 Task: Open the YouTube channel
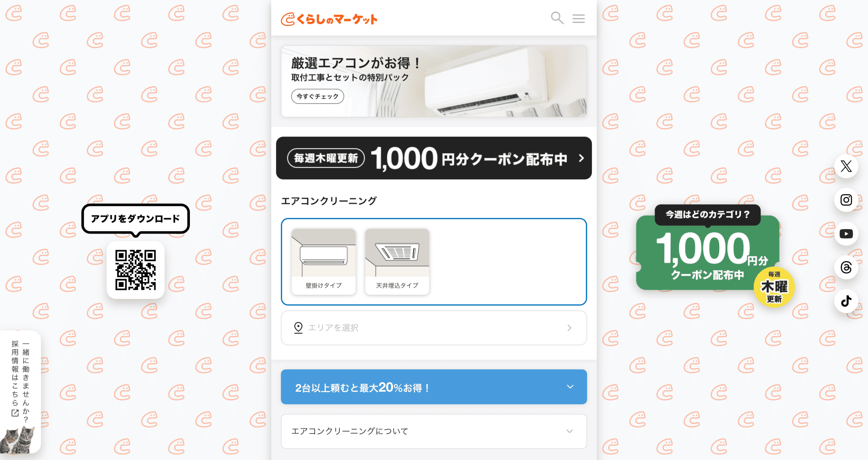(846, 233)
